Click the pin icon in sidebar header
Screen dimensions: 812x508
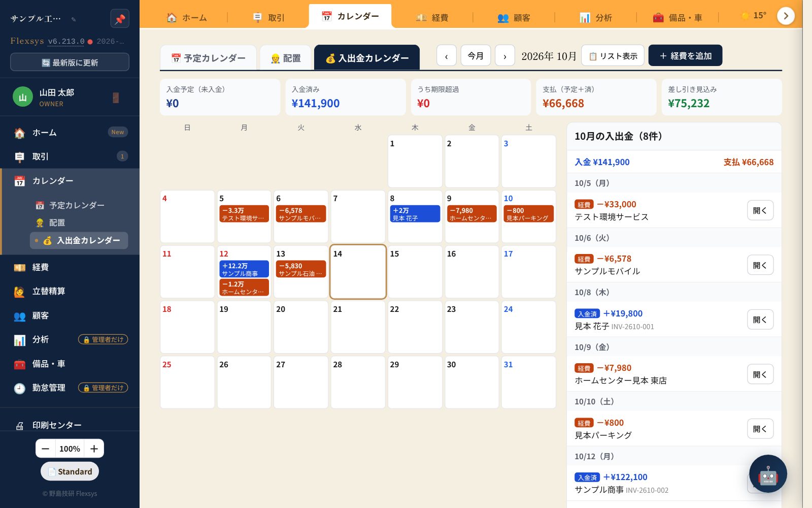click(x=120, y=19)
